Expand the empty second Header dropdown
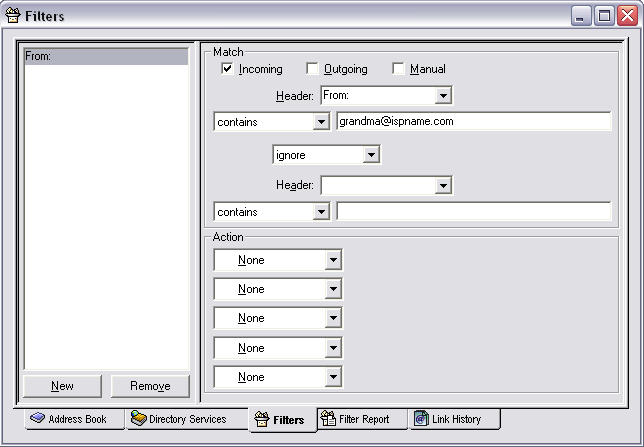 point(443,185)
